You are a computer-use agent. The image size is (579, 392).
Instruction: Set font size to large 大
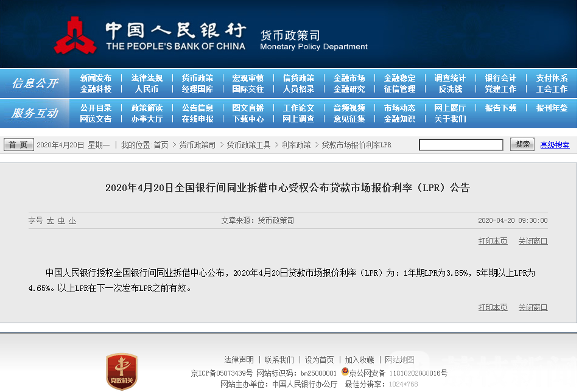pyautogui.click(x=50, y=221)
